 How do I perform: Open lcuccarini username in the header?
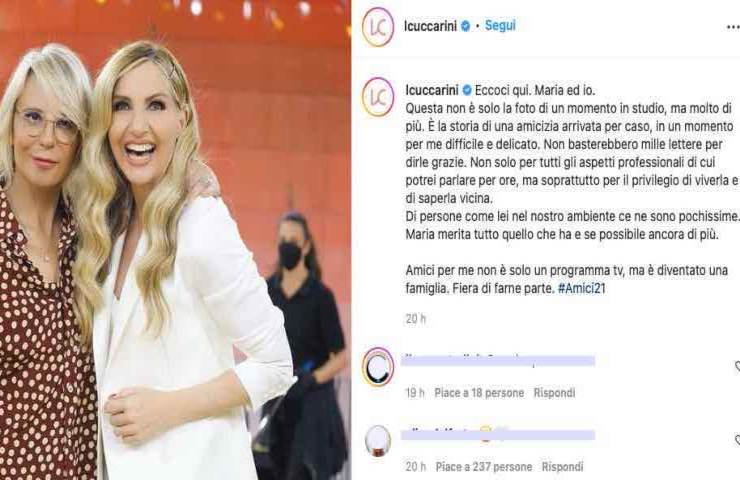pyautogui.click(x=430, y=26)
